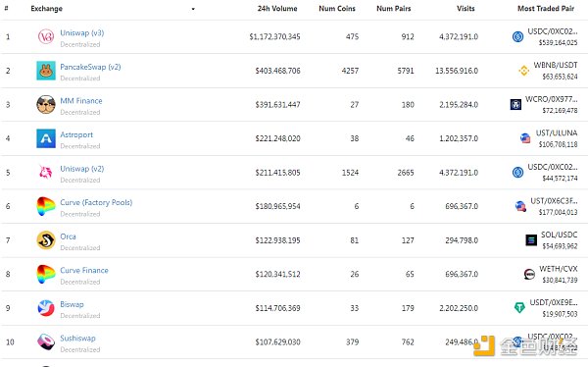
Task: Sort by 24h Volume column header
Action: click(277, 8)
